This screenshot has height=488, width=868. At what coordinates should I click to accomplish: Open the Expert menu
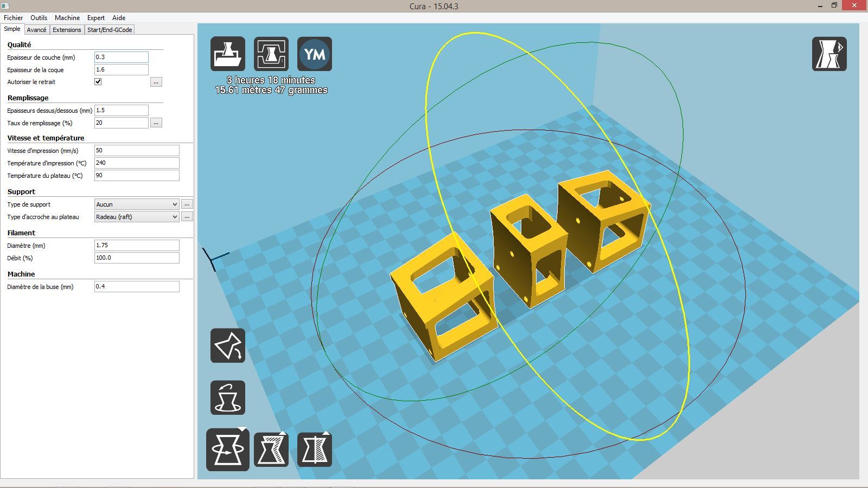(x=96, y=18)
